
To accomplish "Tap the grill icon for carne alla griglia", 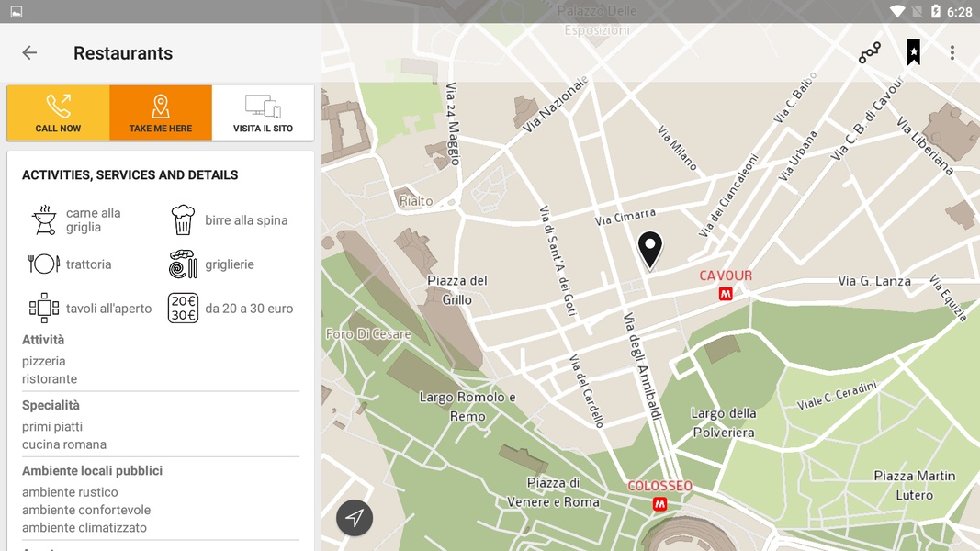I will click(44, 219).
